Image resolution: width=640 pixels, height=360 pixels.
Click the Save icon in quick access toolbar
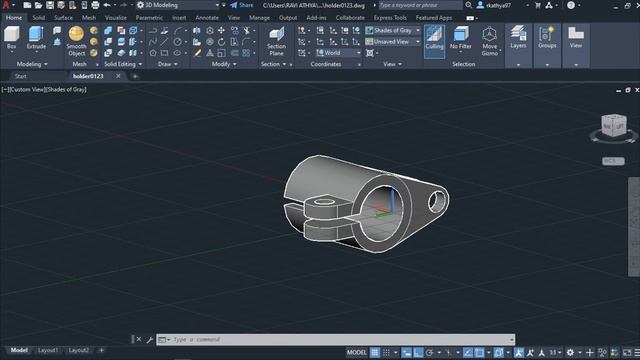(x=50, y=5)
